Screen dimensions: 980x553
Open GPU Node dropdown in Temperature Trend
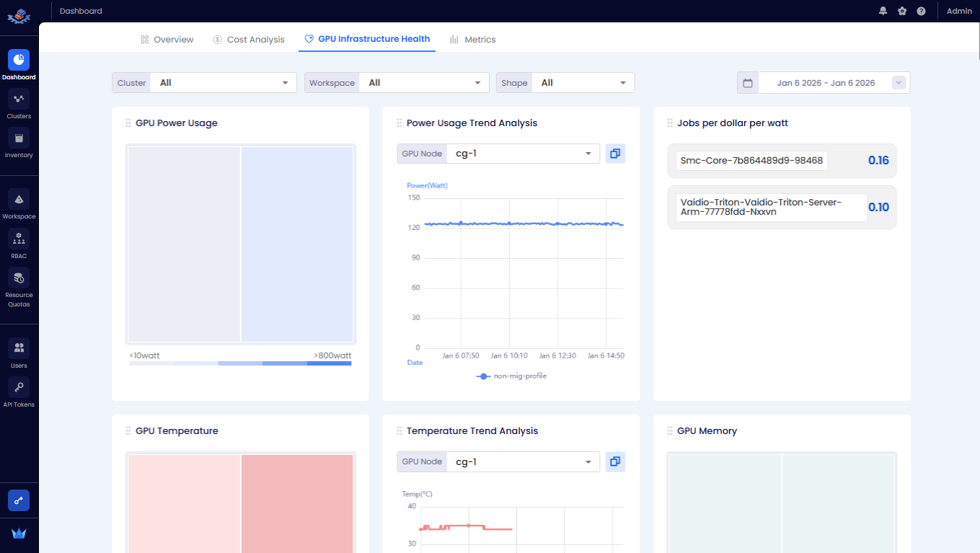(523, 461)
